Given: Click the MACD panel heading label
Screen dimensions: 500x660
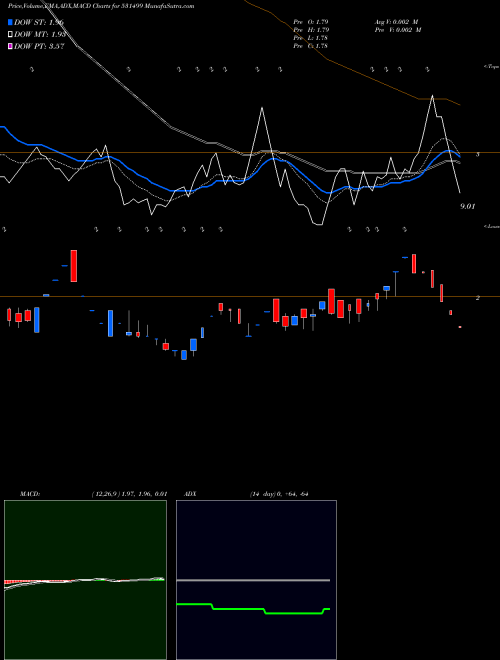Looking at the screenshot, I should coord(30,494).
